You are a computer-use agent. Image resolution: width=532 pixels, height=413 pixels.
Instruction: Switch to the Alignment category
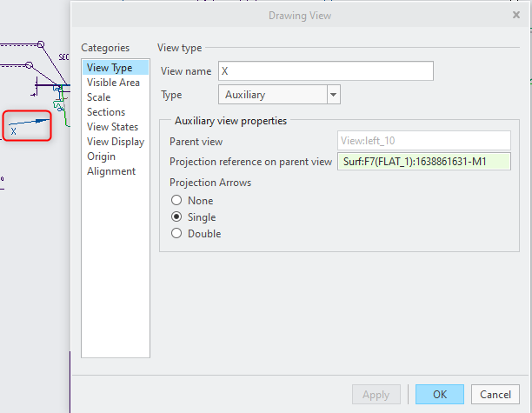(x=111, y=171)
